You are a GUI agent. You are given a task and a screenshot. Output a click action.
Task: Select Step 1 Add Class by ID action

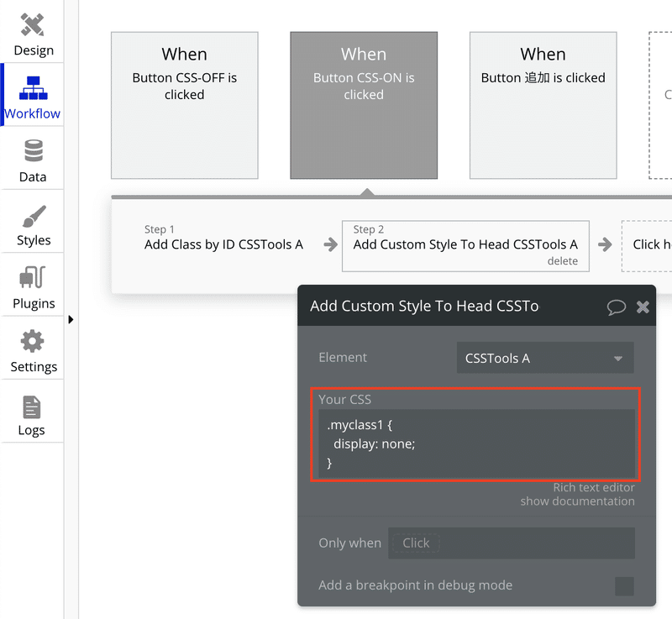(223, 244)
